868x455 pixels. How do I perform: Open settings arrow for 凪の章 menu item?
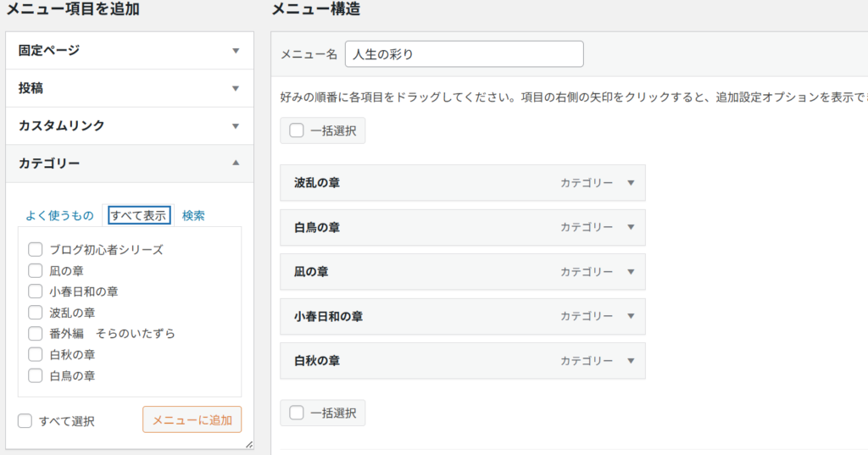(630, 272)
